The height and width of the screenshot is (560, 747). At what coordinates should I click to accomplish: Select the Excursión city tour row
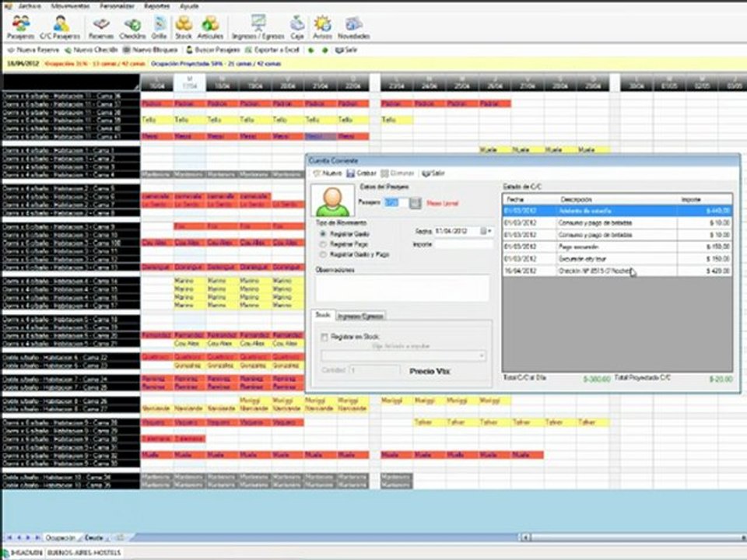click(x=617, y=259)
